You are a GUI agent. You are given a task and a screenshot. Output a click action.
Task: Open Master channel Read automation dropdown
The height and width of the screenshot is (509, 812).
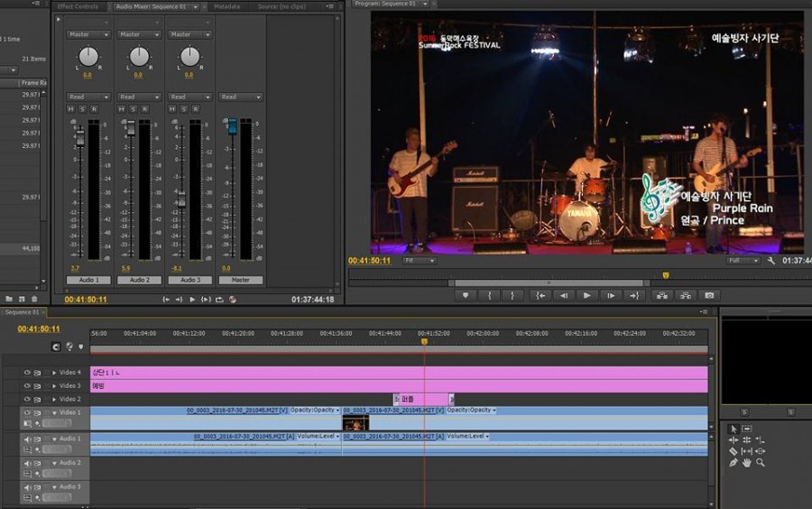241,97
